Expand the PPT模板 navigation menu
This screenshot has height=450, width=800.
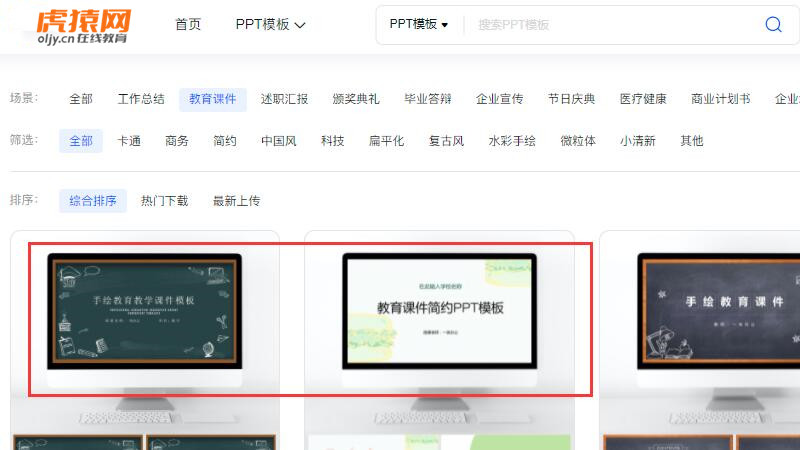270,24
